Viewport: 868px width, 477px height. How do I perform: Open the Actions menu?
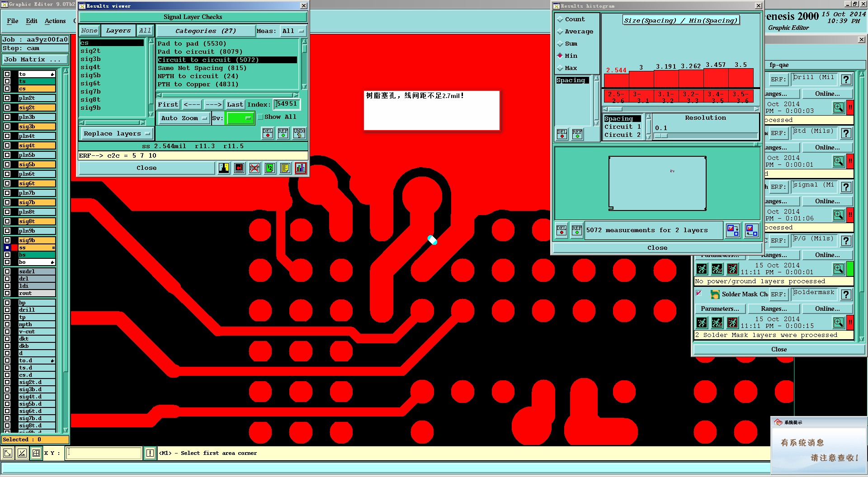click(x=55, y=21)
